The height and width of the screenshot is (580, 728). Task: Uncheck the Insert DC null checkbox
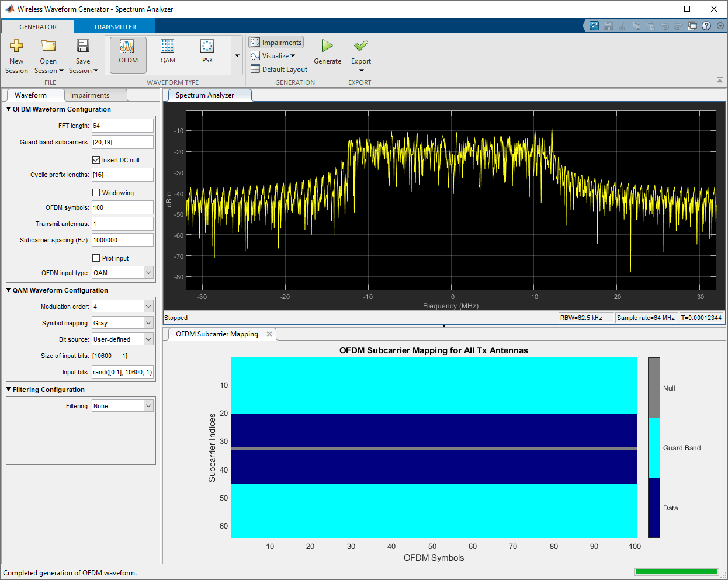[x=96, y=160]
